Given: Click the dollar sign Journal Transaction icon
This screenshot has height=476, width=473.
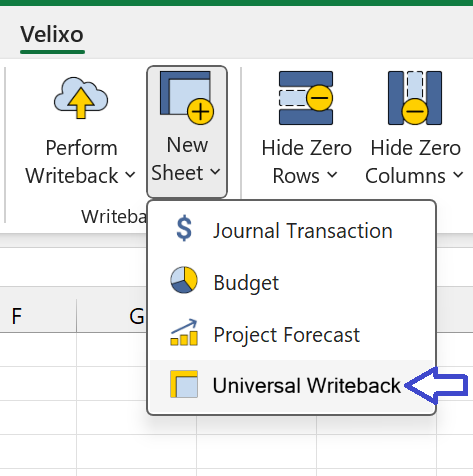Looking at the screenshot, I should [x=184, y=229].
